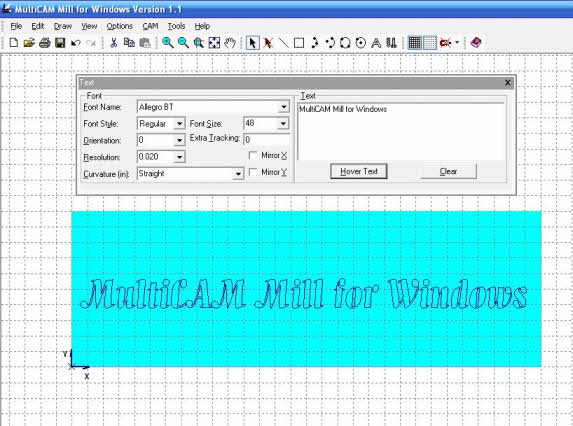
Task: Click the Cut scissors icon
Action: pos(113,43)
